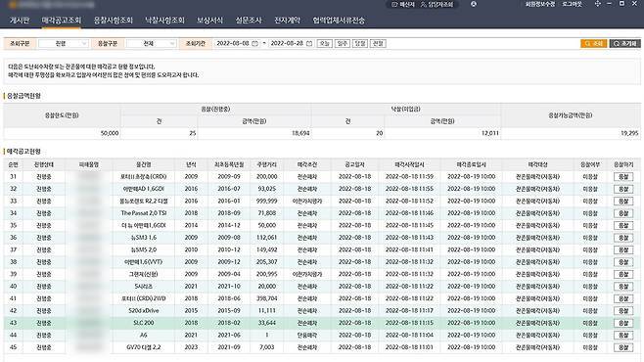Click the round icon right of 담당자조회
Screen dimensions: 644x362
click(474, 4)
